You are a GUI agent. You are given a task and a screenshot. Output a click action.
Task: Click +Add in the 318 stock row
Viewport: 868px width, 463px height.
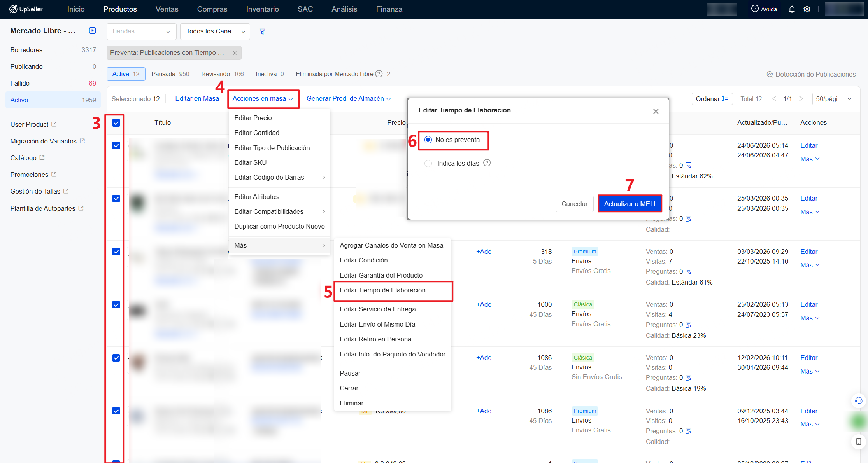point(484,252)
